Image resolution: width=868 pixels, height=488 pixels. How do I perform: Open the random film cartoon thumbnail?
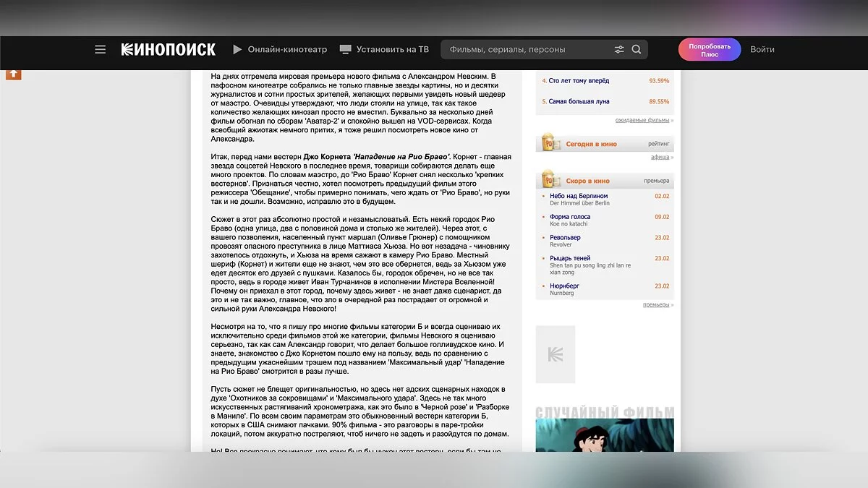(605, 435)
